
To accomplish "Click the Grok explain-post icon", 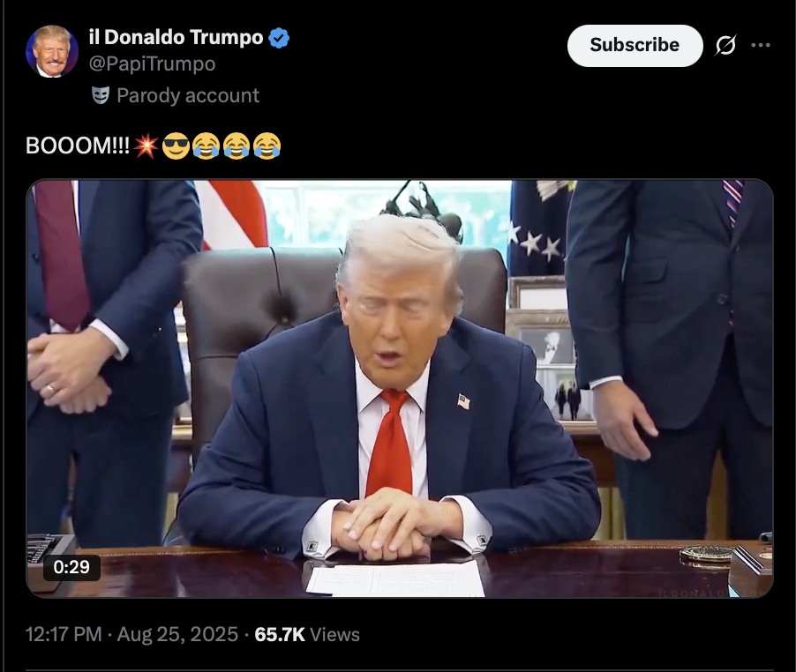I will coord(725,46).
